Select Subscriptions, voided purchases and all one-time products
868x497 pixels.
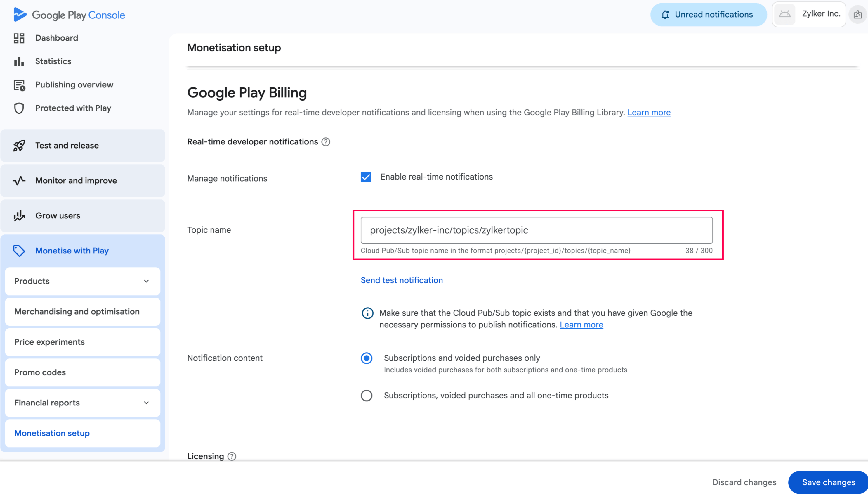click(367, 396)
